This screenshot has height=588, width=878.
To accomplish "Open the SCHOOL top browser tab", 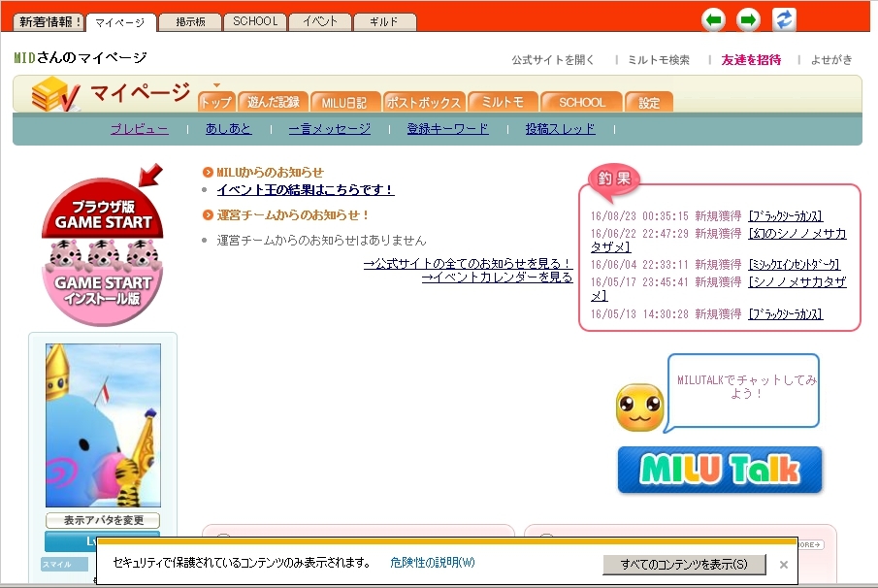I will click(254, 21).
